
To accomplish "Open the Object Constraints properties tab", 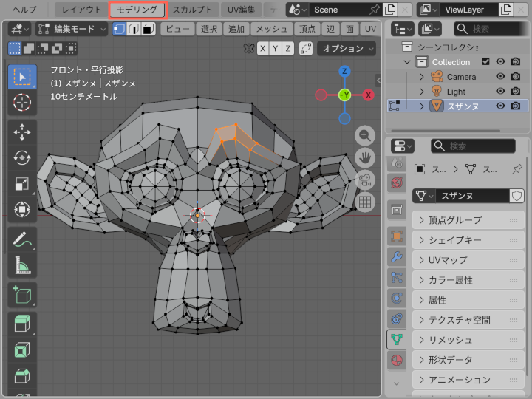I will point(397,319).
